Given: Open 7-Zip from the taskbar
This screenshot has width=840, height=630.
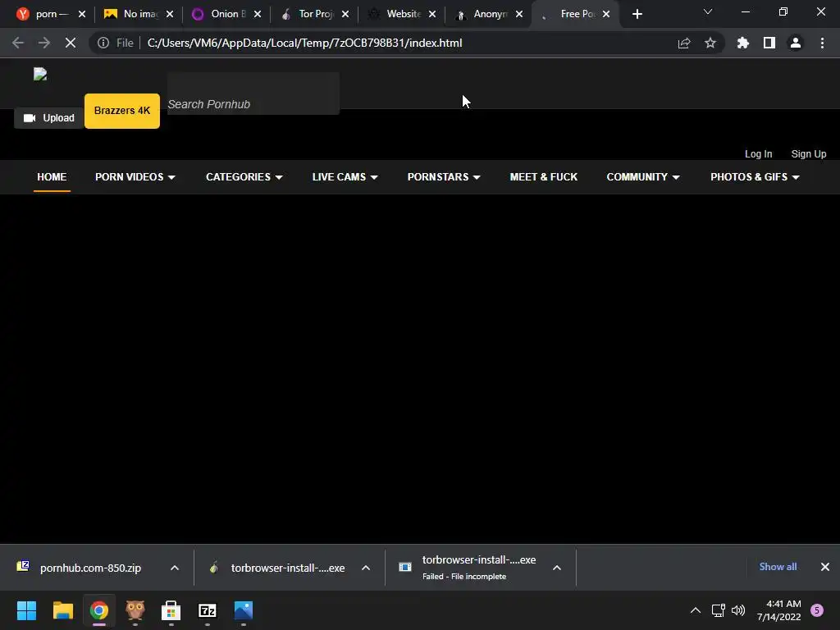Looking at the screenshot, I should click(208, 610).
